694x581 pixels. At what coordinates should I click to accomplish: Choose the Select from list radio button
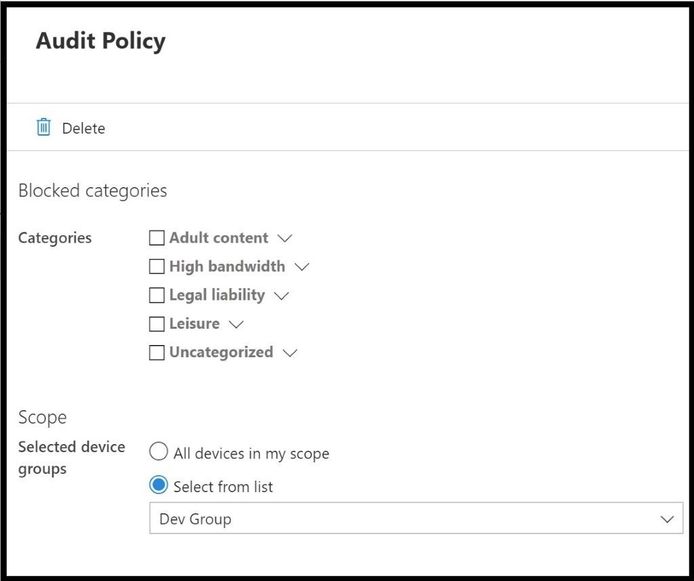click(158, 485)
